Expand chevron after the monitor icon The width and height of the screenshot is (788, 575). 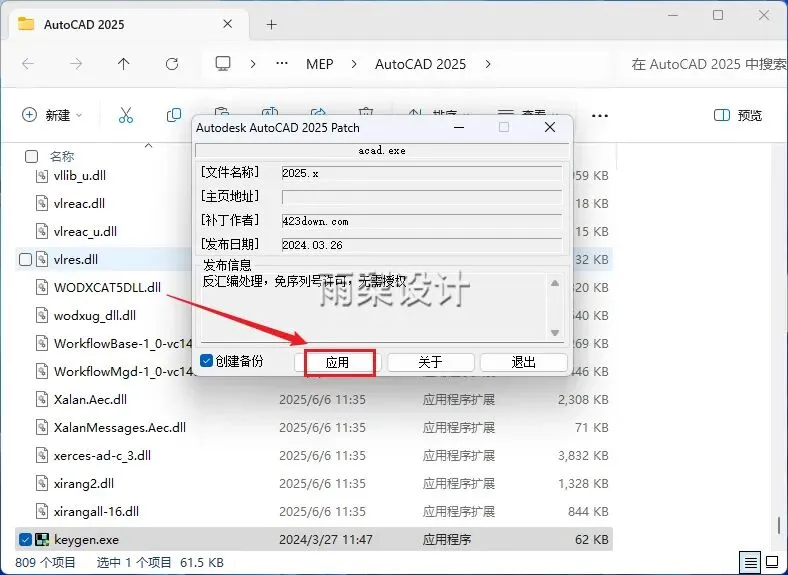pyautogui.click(x=253, y=64)
